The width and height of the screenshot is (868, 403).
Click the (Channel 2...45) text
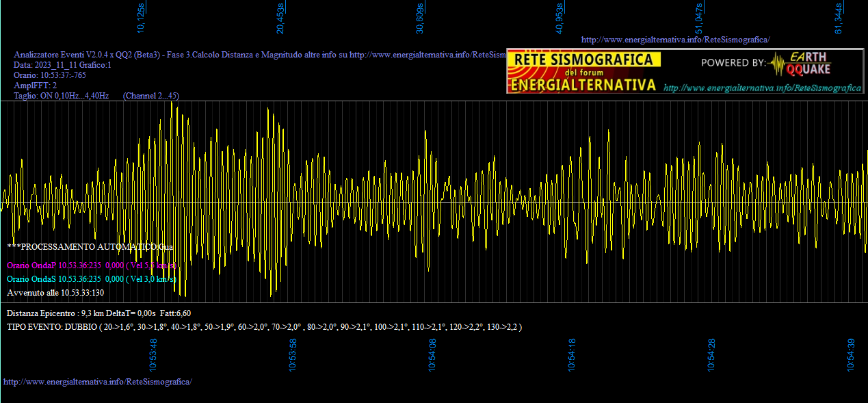click(x=150, y=96)
